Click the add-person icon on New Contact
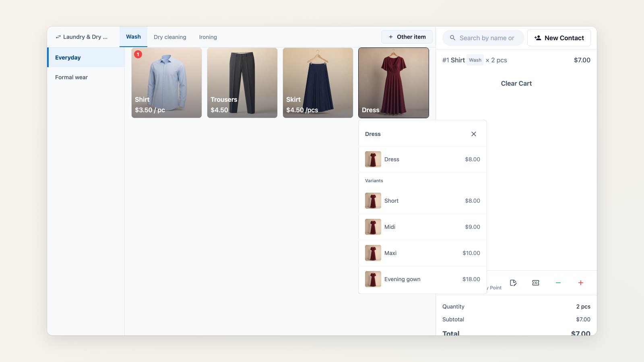 tap(538, 38)
